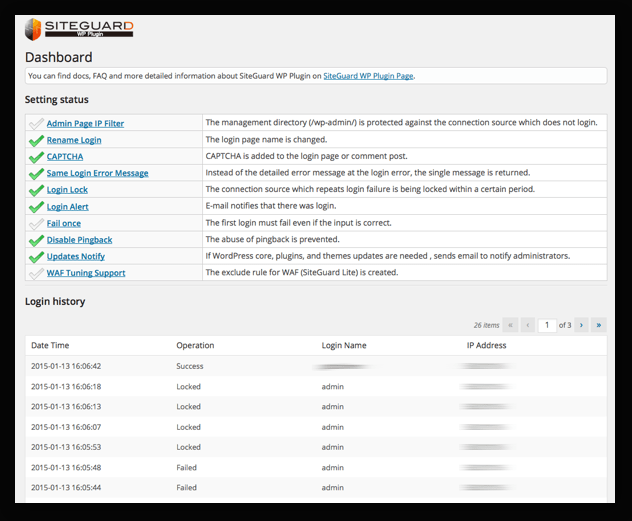Open the Disable Pingback settings
The image size is (632, 521).
[x=79, y=240]
